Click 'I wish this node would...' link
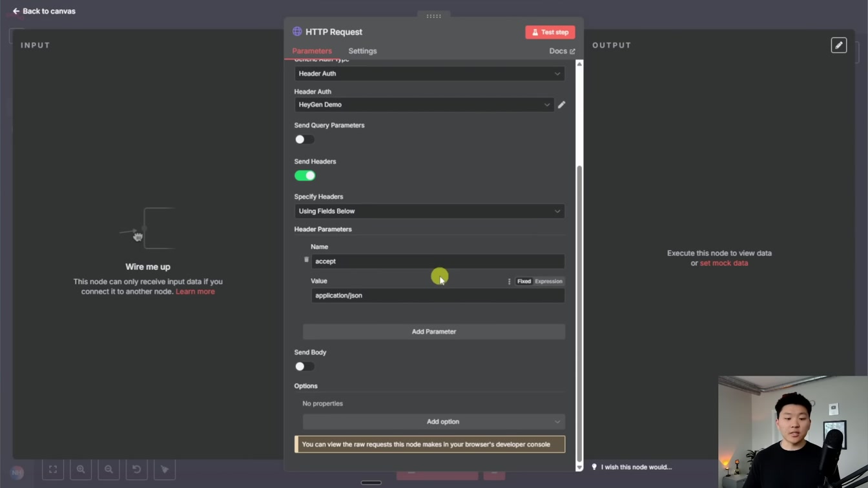This screenshot has width=868, height=488. 636,467
